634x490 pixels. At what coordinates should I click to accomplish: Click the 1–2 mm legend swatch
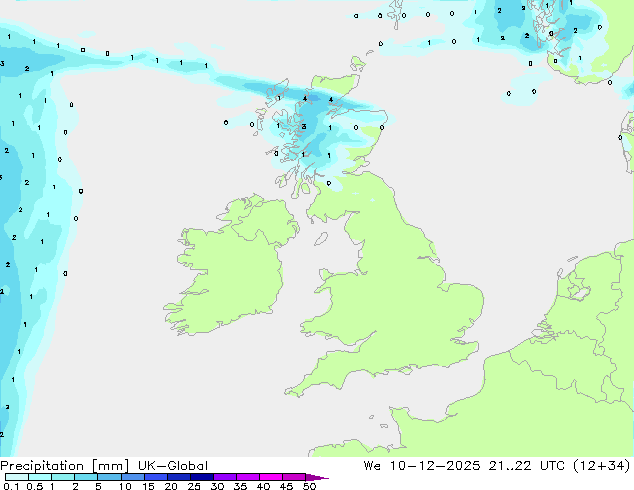(x=63, y=477)
